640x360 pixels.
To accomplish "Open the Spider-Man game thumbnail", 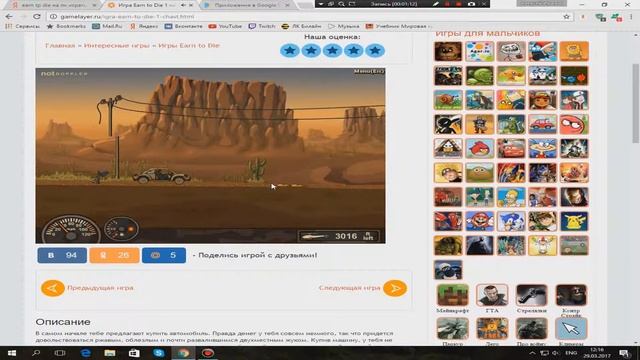I will coord(448,221).
